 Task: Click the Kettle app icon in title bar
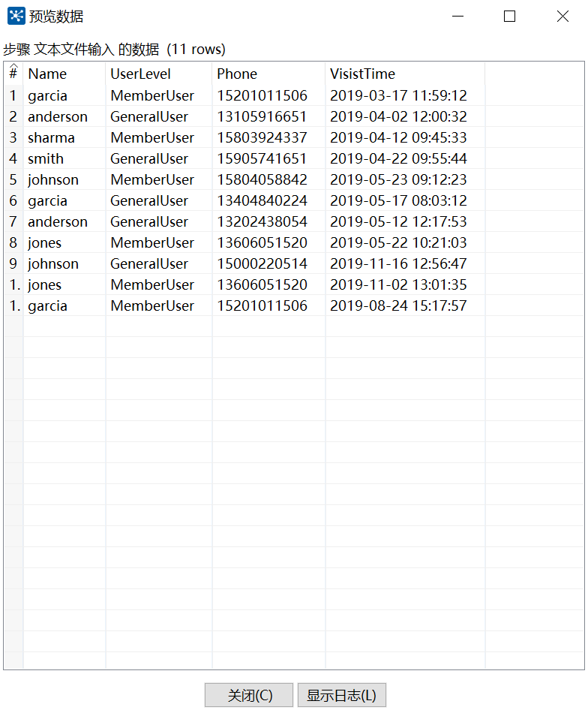(16, 16)
